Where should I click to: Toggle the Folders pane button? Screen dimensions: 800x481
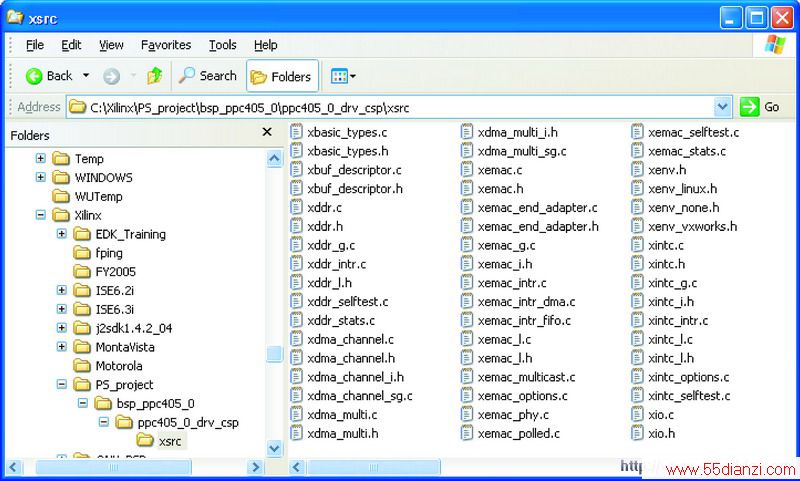[x=283, y=77]
